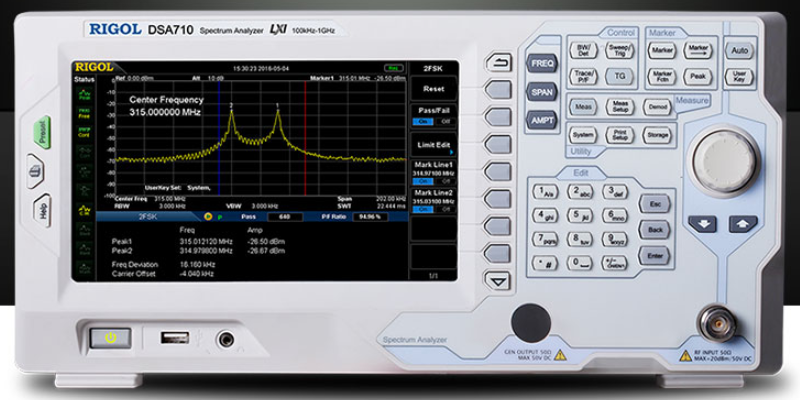This screenshot has width=800, height=400.
Task: Set Pass/Fail to On
Action: 423,121
